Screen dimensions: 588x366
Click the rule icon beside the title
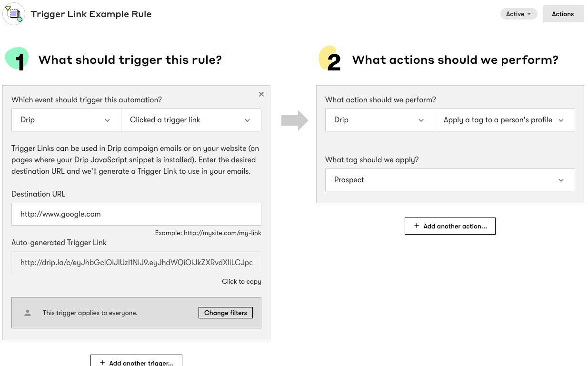point(14,14)
